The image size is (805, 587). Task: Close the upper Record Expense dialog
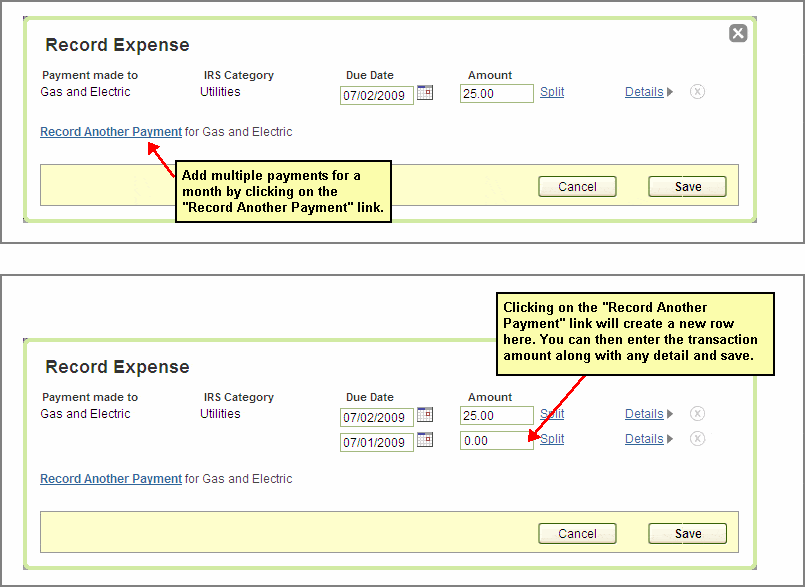pos(738,33)
